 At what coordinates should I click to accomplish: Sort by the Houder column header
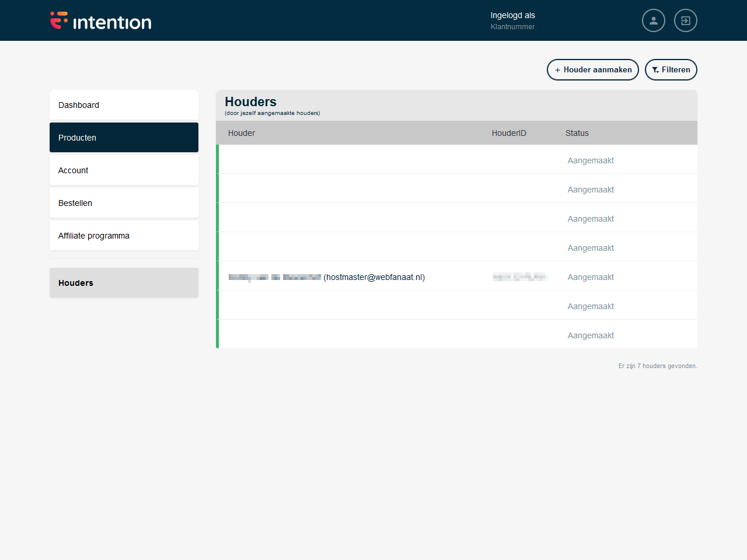[x=241, y=133]
